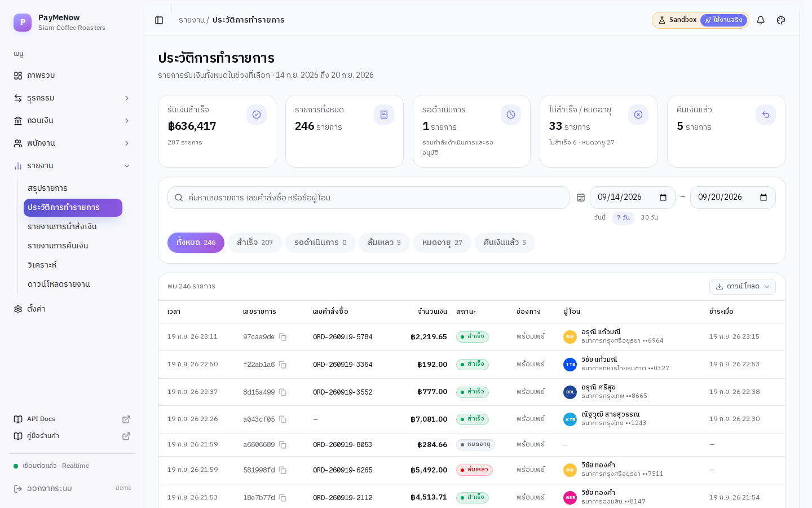
Task: Expand the ธุรกรรม sidebar menu
Action: pyautogui.click(x=72, y=98)
